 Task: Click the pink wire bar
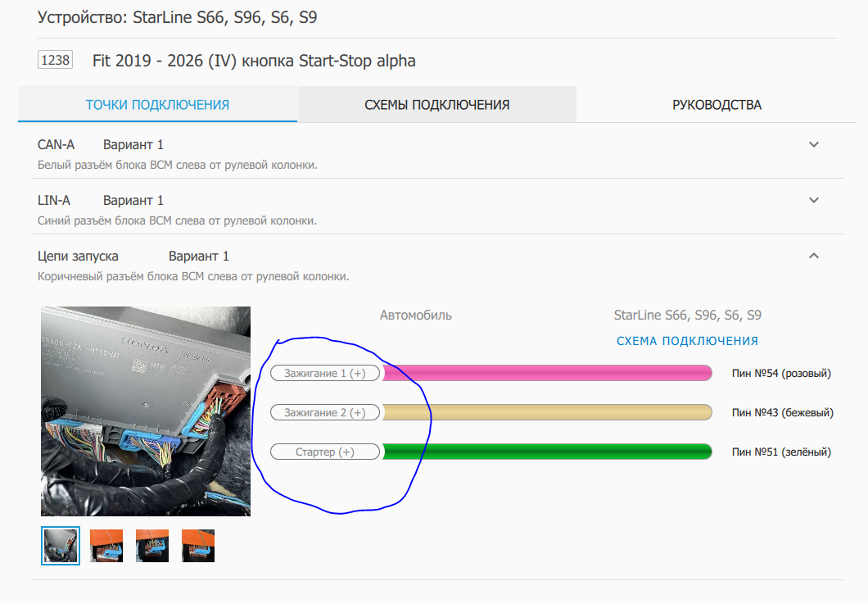[x=547, y=373]
